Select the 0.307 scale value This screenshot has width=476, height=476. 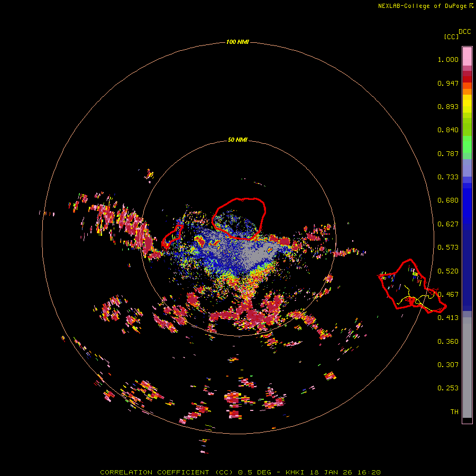click(448, 365)
